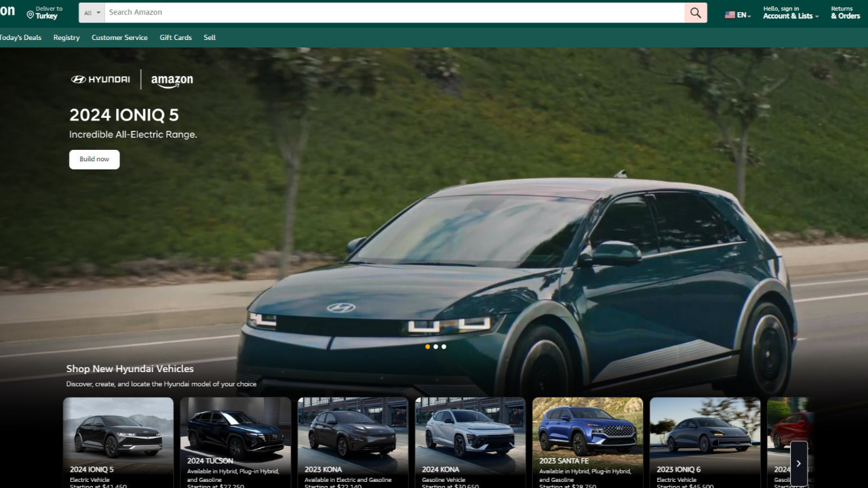Open the All search category dropdown

(x=92, y=13)
